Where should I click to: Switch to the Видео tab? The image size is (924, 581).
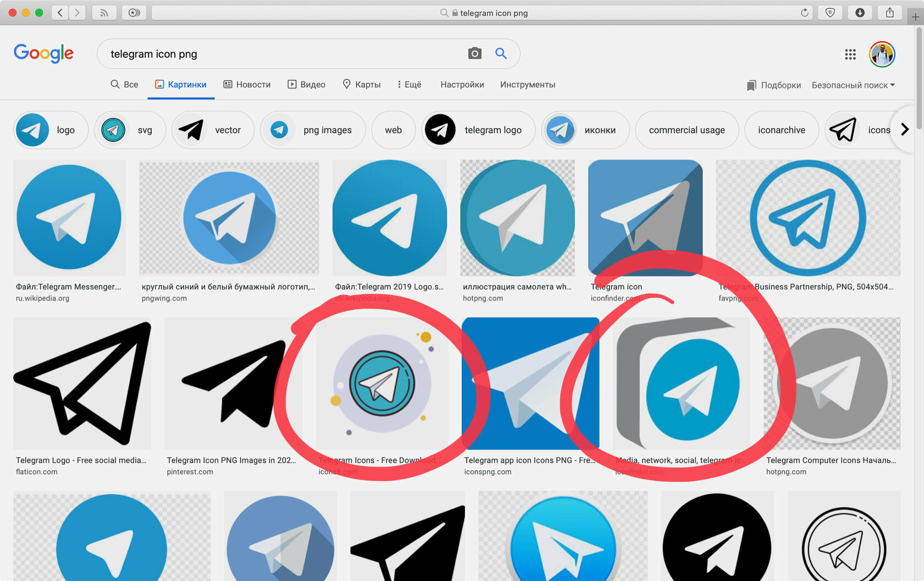306,84
